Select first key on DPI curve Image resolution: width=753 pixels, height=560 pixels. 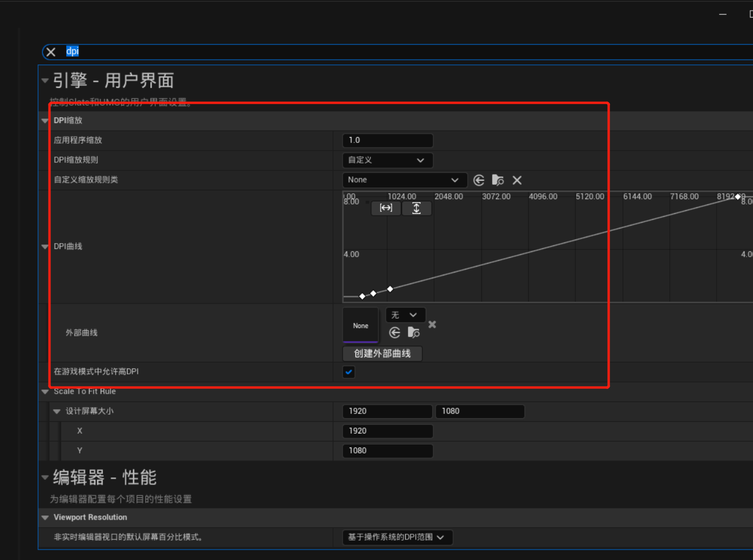(362, 296)
